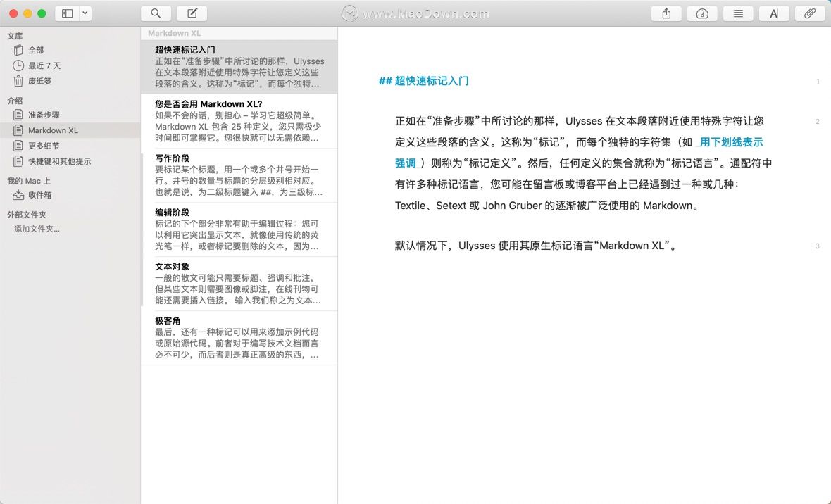Click the clock icon for 最近 7 天
Viewport: 831px width, 504px height.
[18, 65]
